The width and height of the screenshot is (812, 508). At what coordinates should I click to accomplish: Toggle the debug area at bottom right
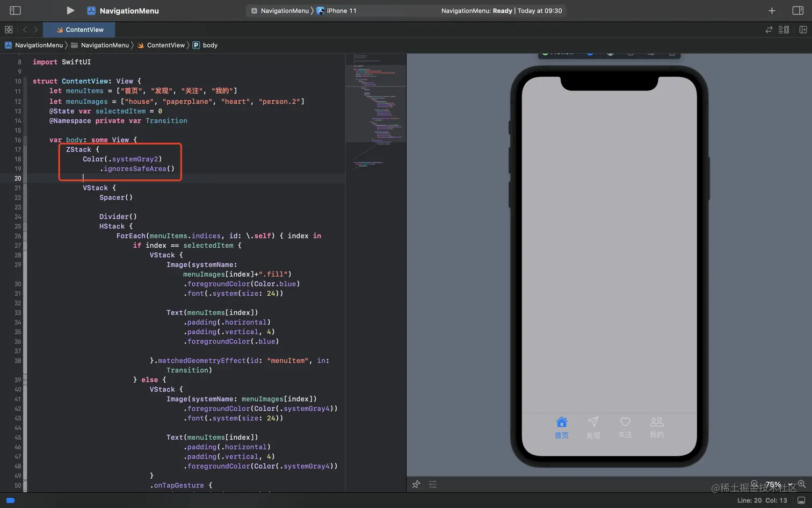(801, 500)
